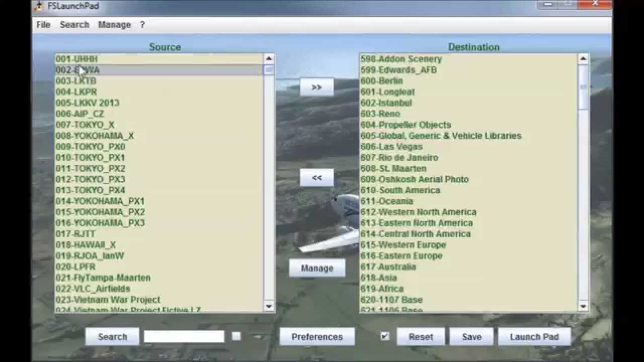This screenshot has height=362, width=644.
Task: Open the ? help menu
Action: pyautogui.click(x=141, y=25)
